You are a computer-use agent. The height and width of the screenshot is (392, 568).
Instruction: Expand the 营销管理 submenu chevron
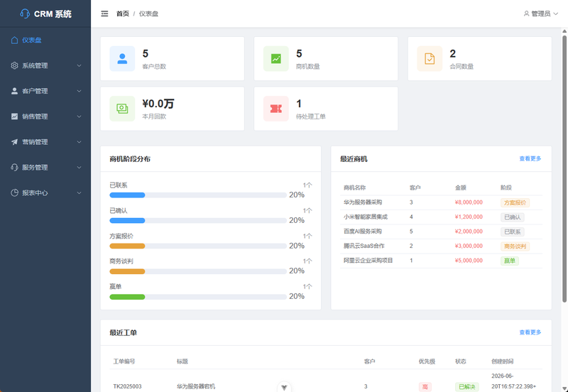pos(79,142)
